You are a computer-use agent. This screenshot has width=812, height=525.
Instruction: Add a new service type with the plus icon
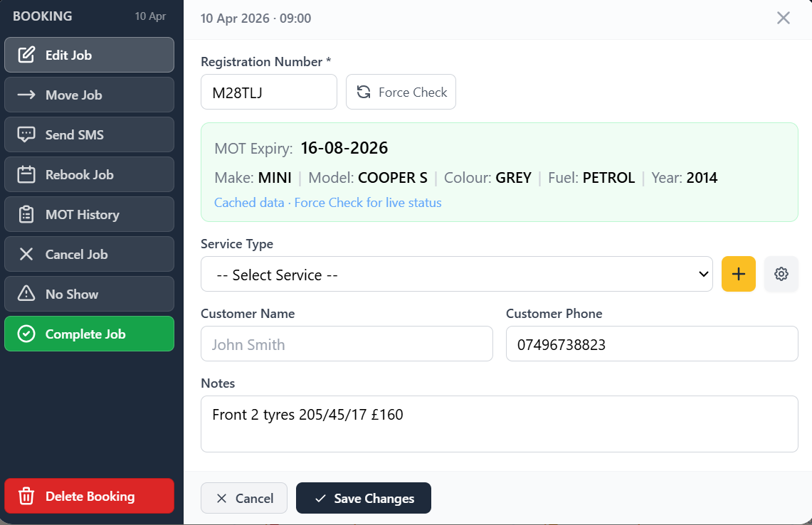tap(738, 274)
